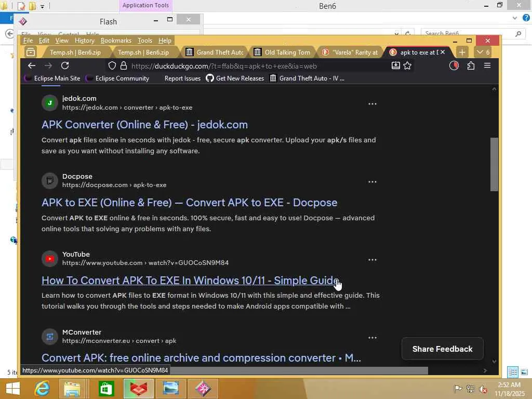Click the Help icon in the Ben6 Explorer window

click(x=526, y=18)
